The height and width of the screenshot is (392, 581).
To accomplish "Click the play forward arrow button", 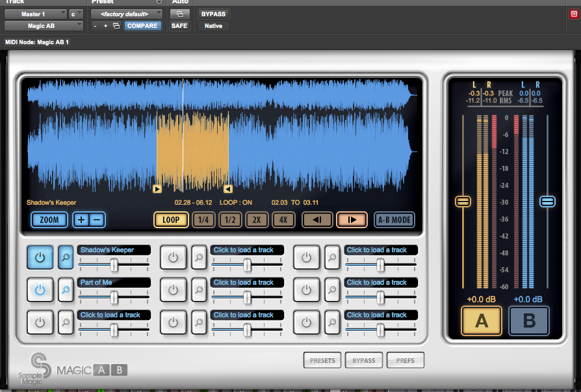I will pyautogui.click(x=352, y=220).
